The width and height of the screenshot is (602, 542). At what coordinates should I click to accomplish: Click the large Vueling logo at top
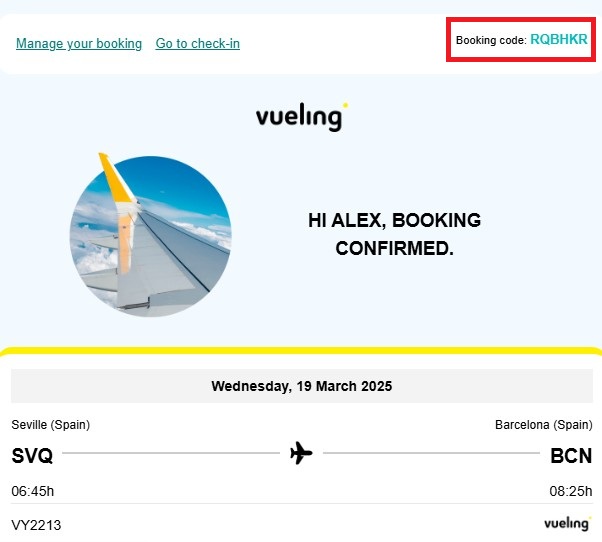[x=300, y=117]
